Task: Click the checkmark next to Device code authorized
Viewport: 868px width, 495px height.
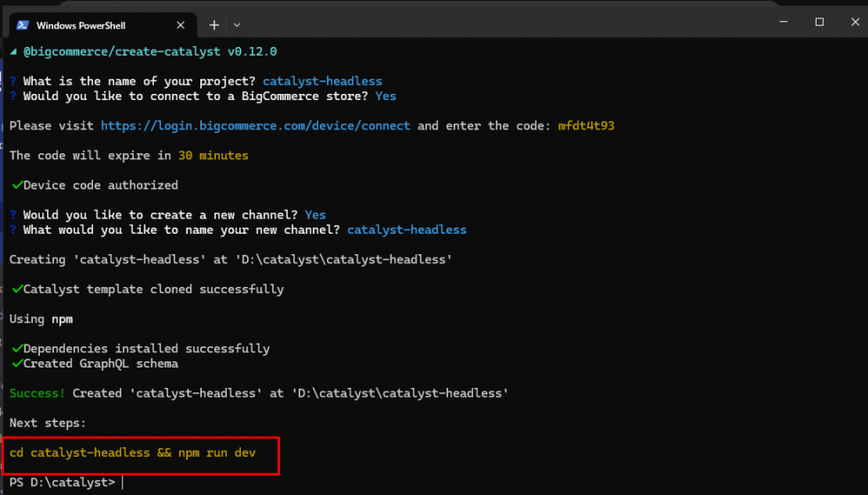Action: coord(16,185)
